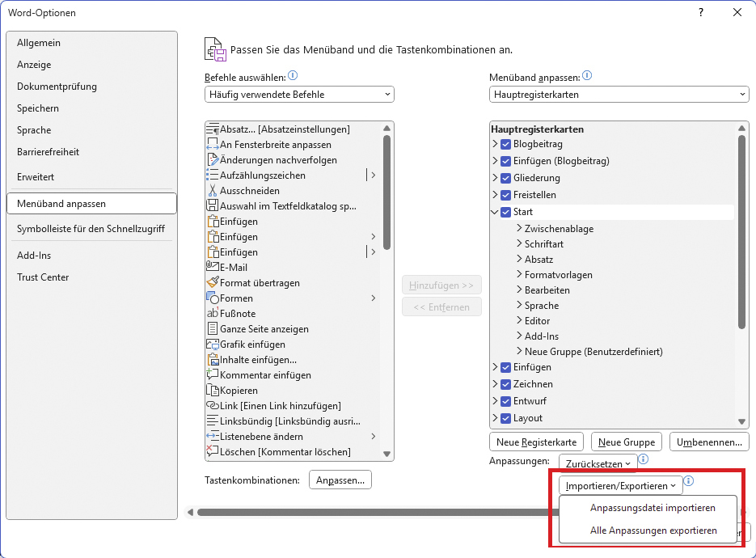Select the Kommentar einfügen icon
This screenshot has width=756, height=558.
click(212, 374)
